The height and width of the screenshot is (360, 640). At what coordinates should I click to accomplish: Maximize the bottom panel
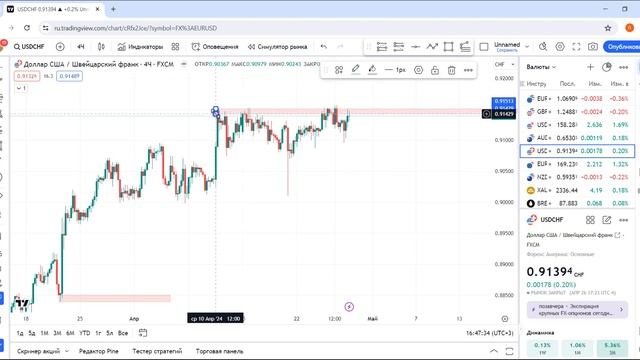click(509, 351)
